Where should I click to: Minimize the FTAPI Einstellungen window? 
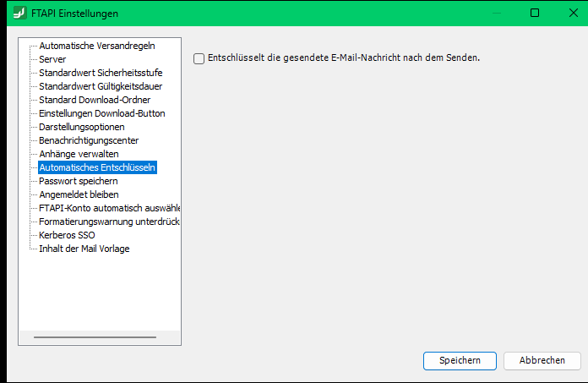[497, 13]
